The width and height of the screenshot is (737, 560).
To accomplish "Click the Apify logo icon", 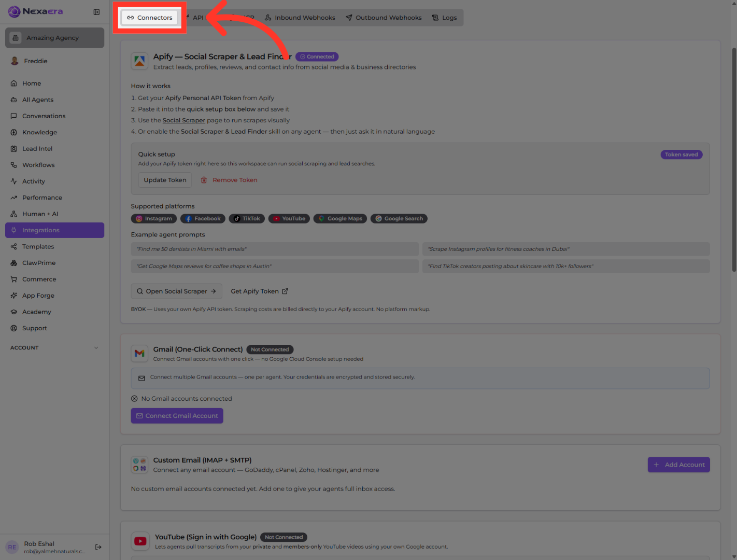I will coord(139,61).
